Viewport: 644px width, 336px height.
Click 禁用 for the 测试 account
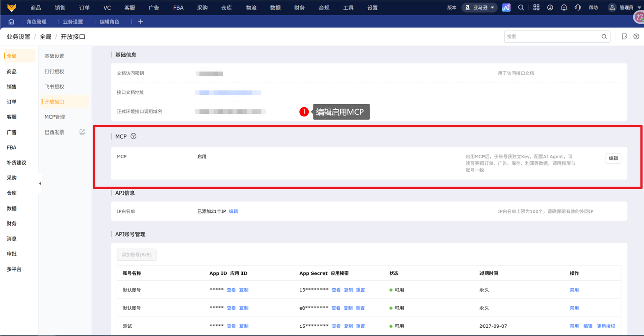tap(574, 326)
